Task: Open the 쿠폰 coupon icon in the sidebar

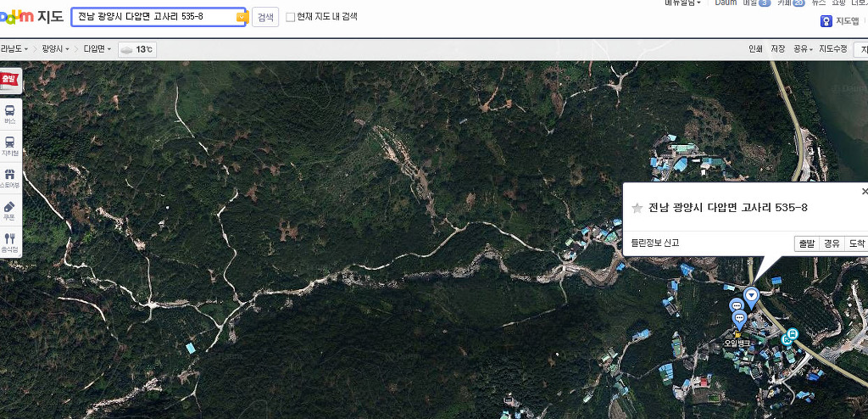Action: (10, 211)
